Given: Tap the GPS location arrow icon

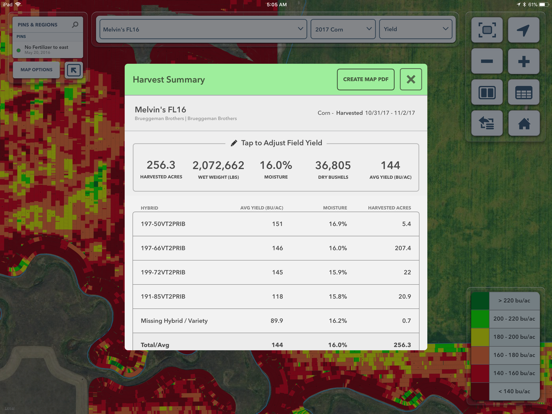Looking at the screenshot, I should point(523,30).
